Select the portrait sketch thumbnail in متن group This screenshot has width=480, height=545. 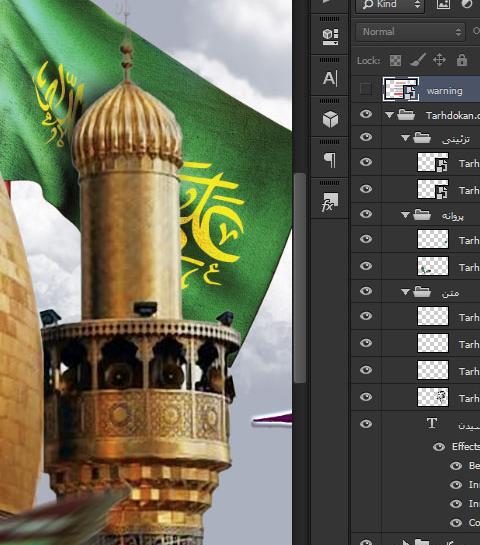click(x=433, y=397)
